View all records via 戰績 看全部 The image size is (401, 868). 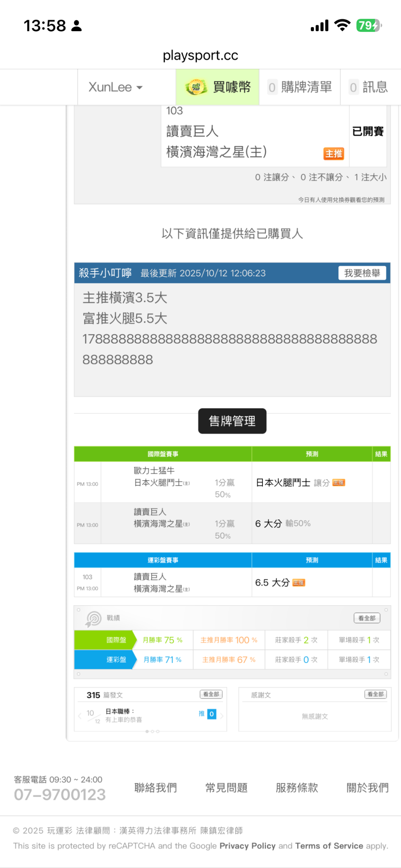coord(366,618)
